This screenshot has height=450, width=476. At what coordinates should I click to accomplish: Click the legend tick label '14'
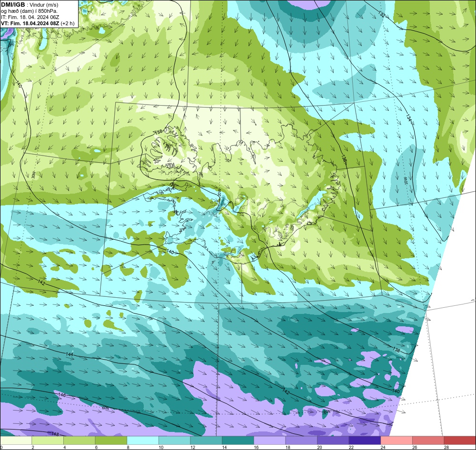click(x=224, y=447)
